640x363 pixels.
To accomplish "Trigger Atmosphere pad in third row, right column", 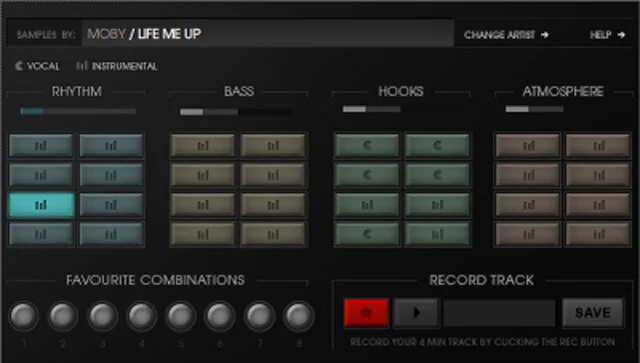I will pyautogui.click(x=598, y=205).
